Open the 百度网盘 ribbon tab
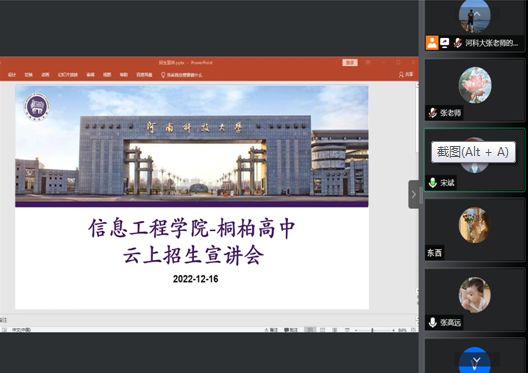 [x=144, y=74]
